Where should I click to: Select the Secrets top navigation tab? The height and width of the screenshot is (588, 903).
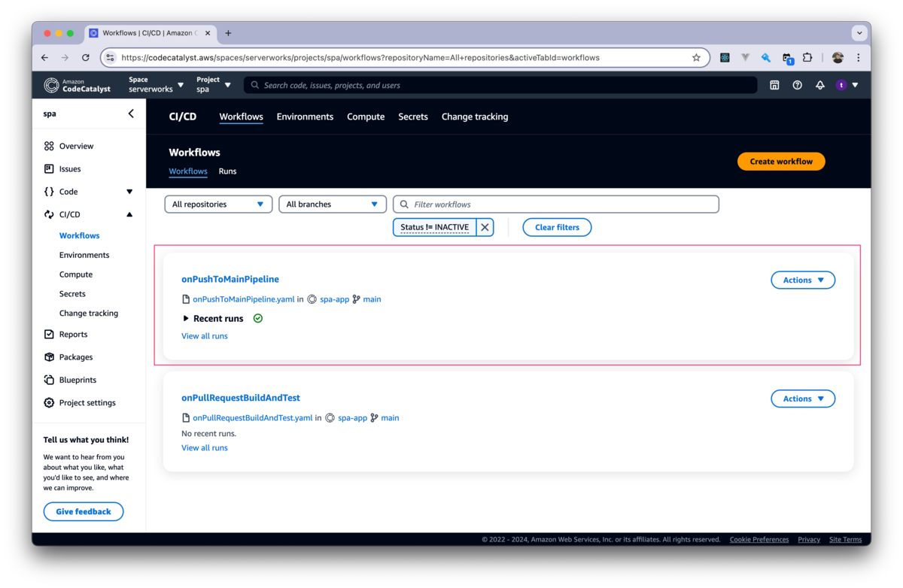coord(413,117)
